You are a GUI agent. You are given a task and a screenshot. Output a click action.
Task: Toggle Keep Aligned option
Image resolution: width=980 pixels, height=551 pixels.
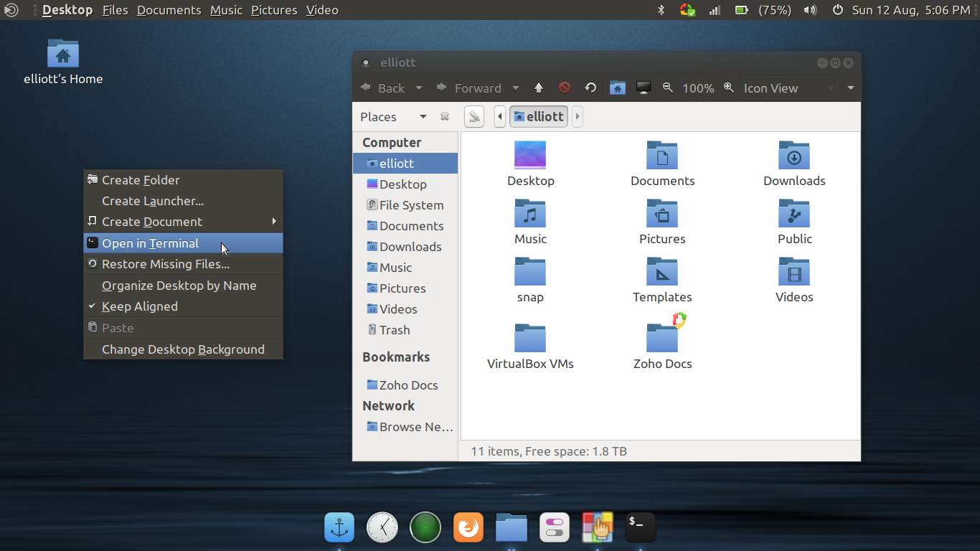pyautogui.click(x=183, y=306)
